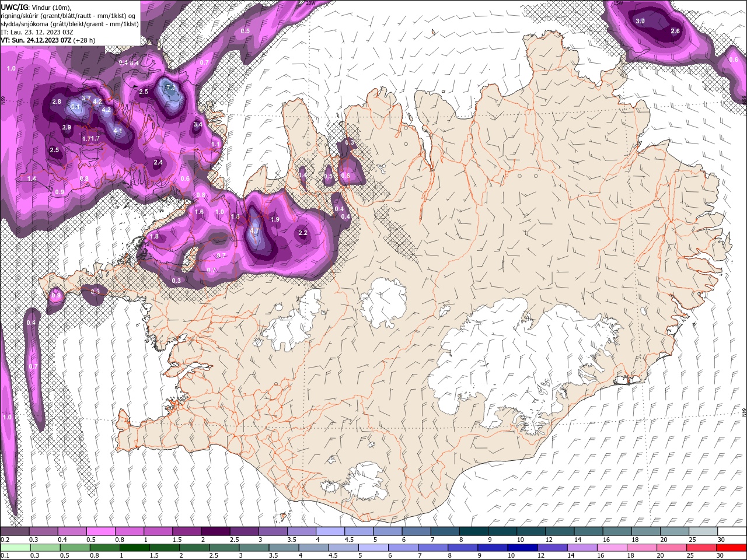This screenshot has height=560, width=747.
Task: Click the bright red legend swatch at 30
Action: pyautogui.click(x=732, y=548)
